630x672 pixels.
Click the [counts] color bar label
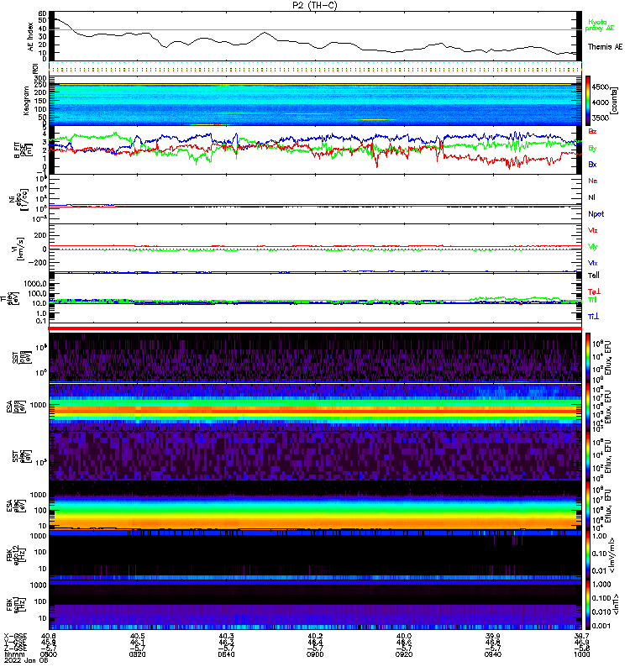click(x=615, y=101)
